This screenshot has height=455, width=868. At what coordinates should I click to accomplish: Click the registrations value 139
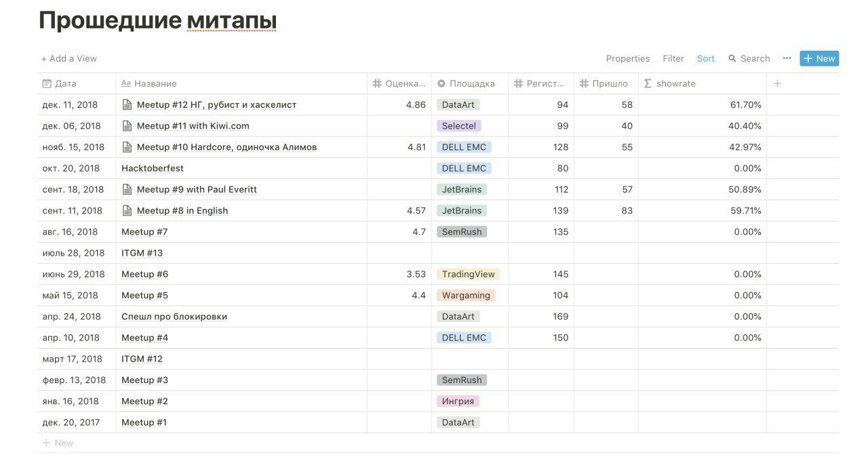(x=560, y=210)
